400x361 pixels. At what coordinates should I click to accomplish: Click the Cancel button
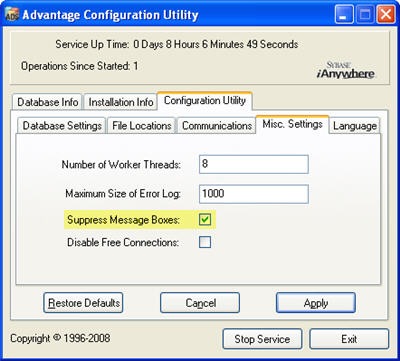point(200,303)
